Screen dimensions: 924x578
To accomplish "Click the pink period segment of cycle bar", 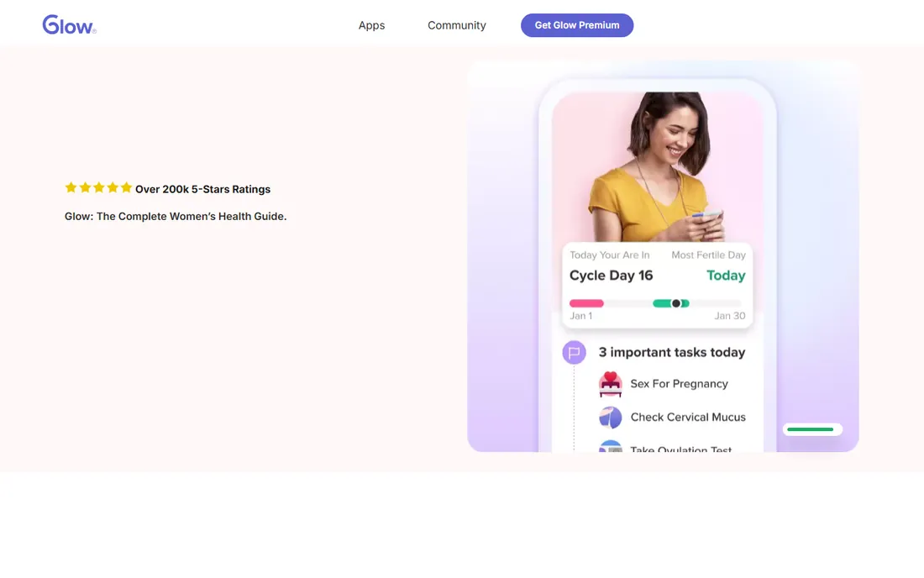I will coord(586,303).
